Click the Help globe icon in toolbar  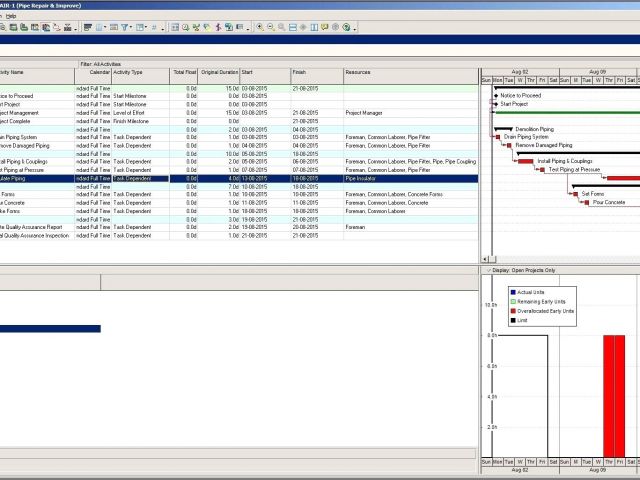347,28
